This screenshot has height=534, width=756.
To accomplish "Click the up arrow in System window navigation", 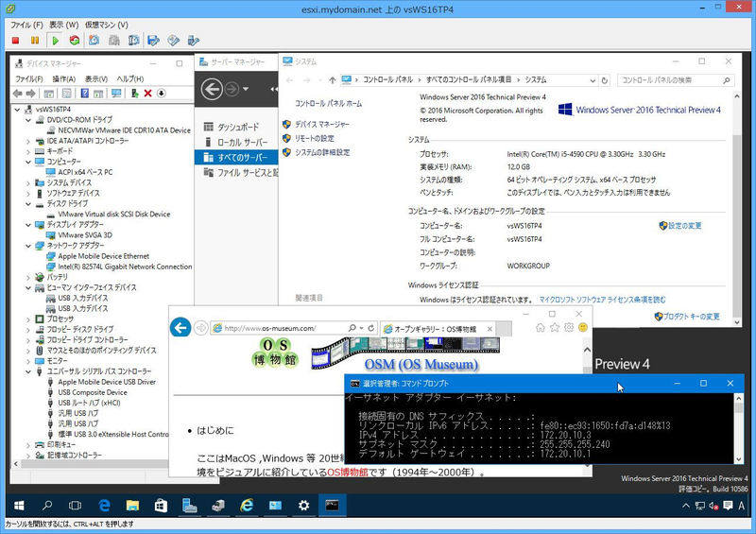I will (333, 80).
